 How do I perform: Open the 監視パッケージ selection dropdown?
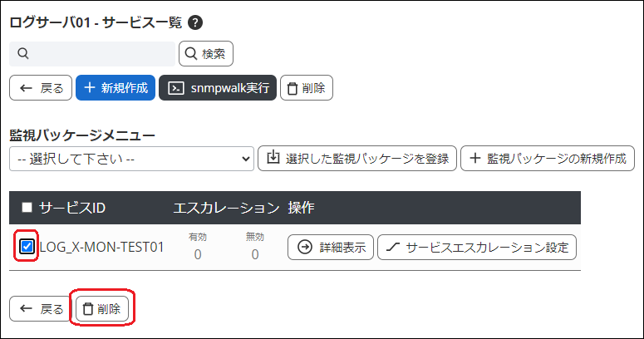131,158
